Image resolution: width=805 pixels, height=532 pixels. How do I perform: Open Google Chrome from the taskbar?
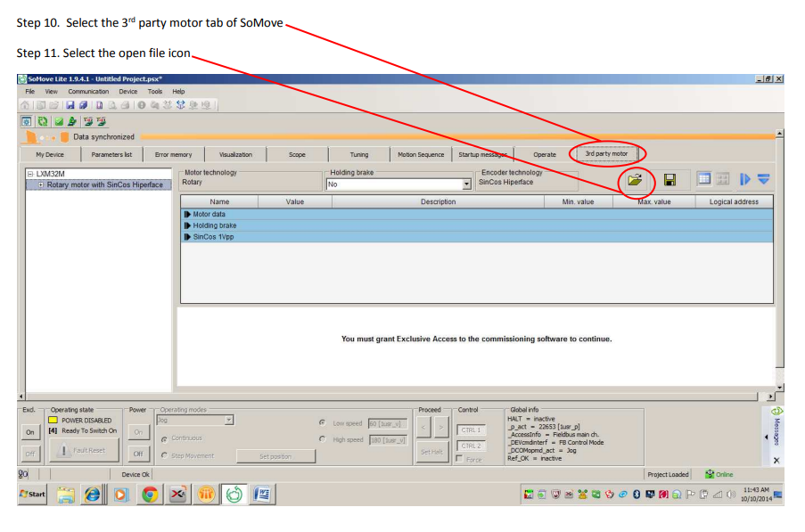pyautogui.click(x=149, y=493)
